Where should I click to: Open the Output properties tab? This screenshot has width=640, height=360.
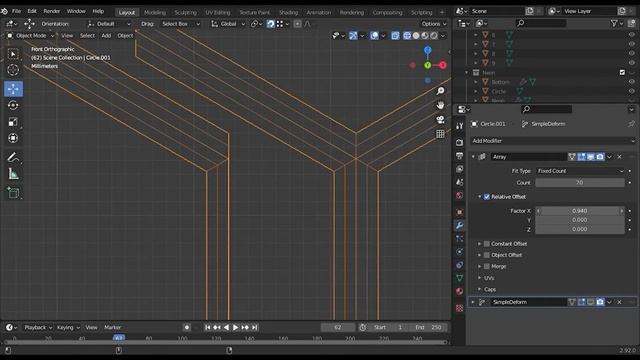(460, 156)
